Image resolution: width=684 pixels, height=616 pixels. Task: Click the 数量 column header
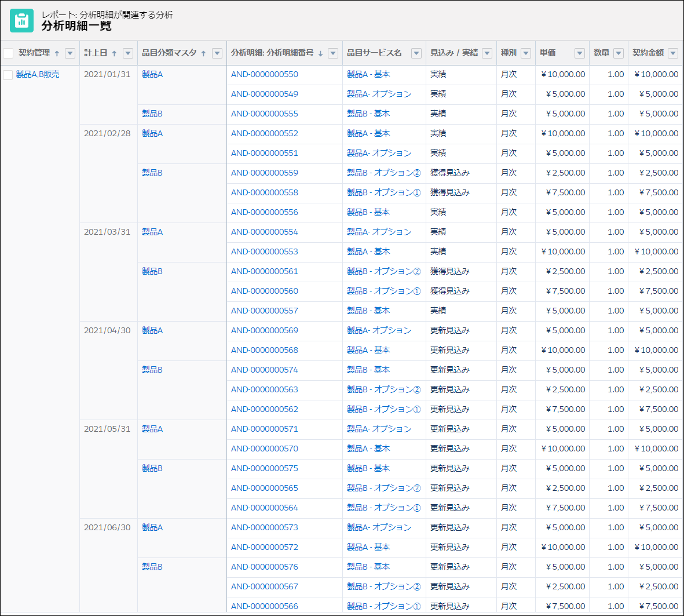click(601, 53)
